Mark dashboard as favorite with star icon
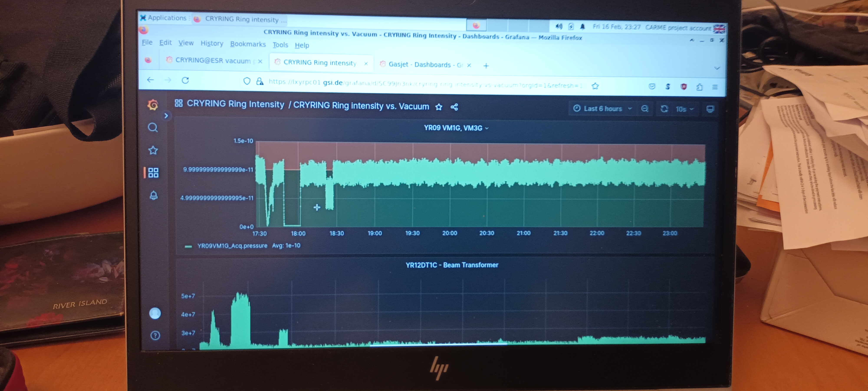The image size is (868, 391). 438,107
